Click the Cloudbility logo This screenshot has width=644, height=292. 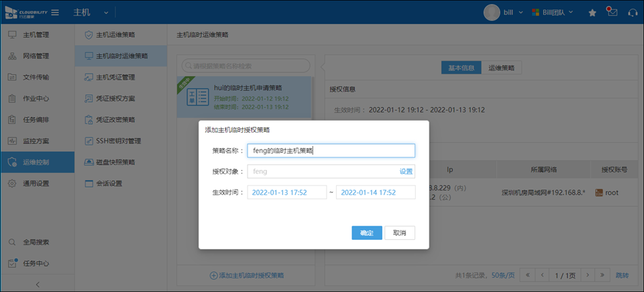(x=25, y=12)
